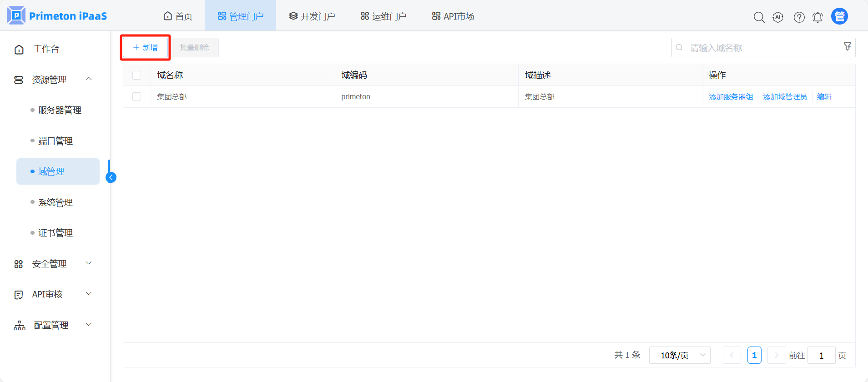Toggle the select-all checkbox in table header

(137, 75)
